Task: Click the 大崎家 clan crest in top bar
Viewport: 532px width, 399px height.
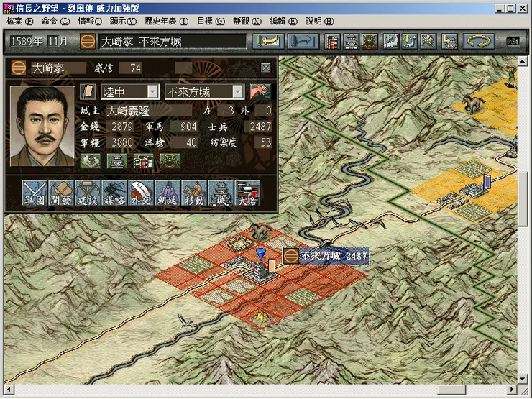Action: pyautogui.click(x=88, y=42)
